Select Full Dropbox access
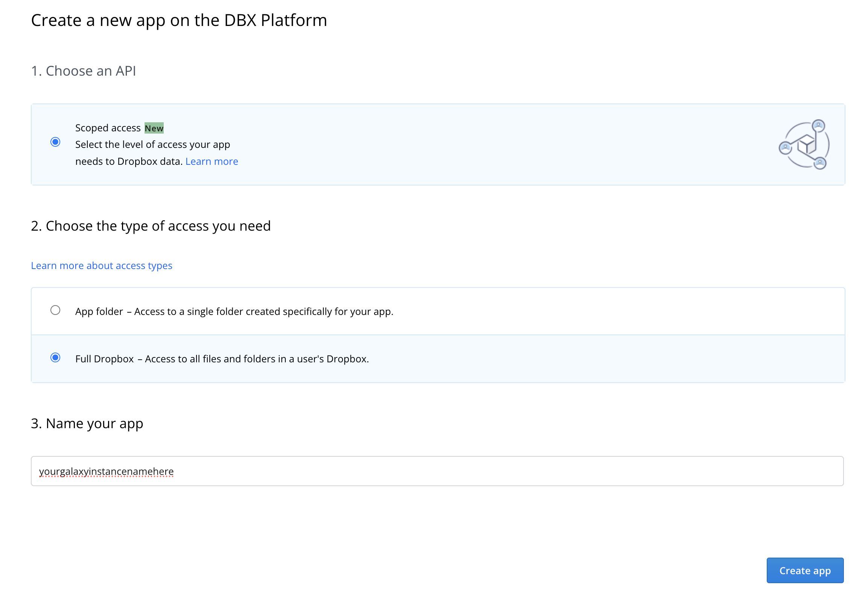Screen dimensions: 868x602 [x=56, y=358]
